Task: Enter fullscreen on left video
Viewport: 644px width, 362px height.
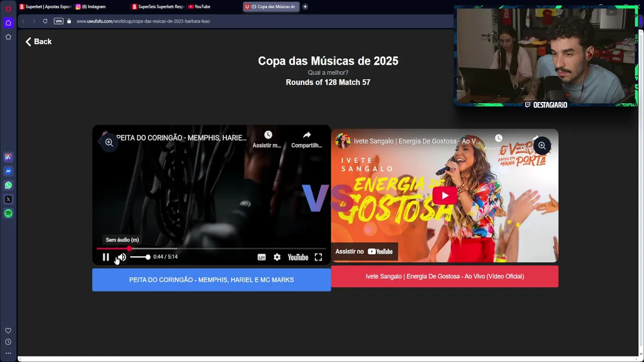Action: click(x=318, y=257)
